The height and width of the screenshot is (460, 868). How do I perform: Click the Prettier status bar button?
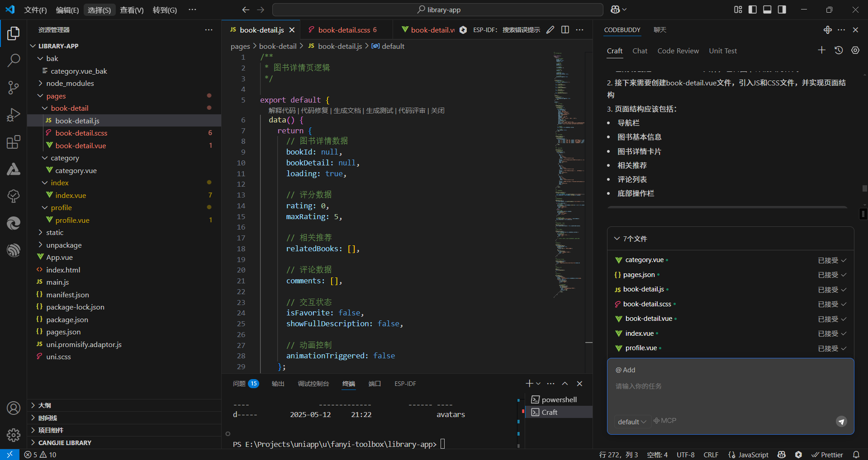[827, 455]
